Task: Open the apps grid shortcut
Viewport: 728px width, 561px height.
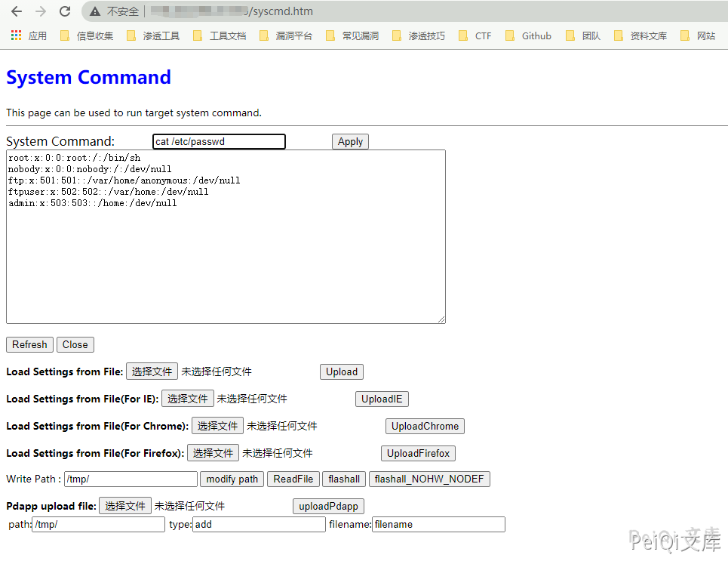Action: coord(17,35)
